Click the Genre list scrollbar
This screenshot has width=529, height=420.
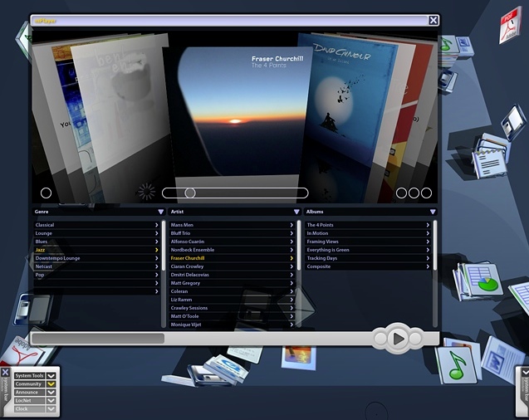coord(164,274)
